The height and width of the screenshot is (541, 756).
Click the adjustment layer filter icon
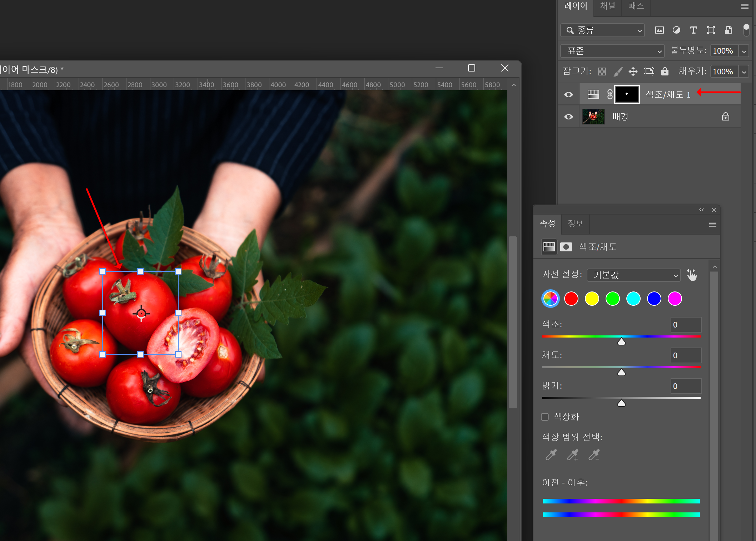point(676,30)
